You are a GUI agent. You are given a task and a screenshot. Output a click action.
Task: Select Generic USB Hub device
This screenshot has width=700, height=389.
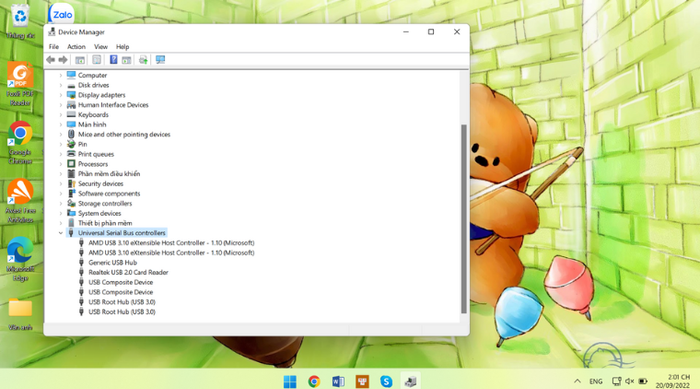tap(112, 263)
